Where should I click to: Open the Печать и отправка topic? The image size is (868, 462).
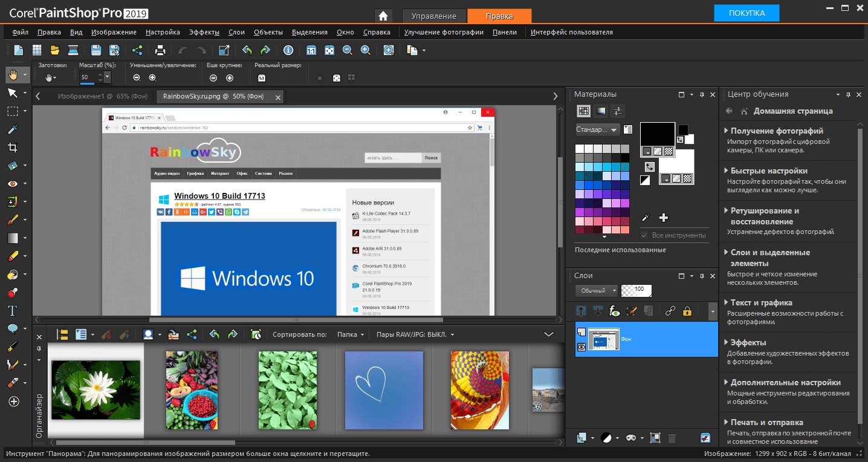766,422
